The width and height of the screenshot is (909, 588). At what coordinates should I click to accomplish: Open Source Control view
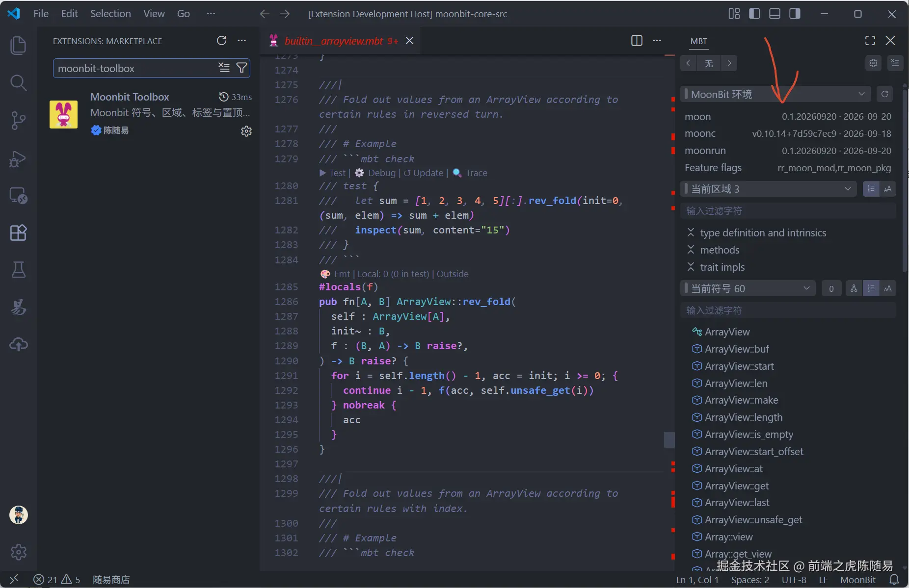[x=18, y=120]
